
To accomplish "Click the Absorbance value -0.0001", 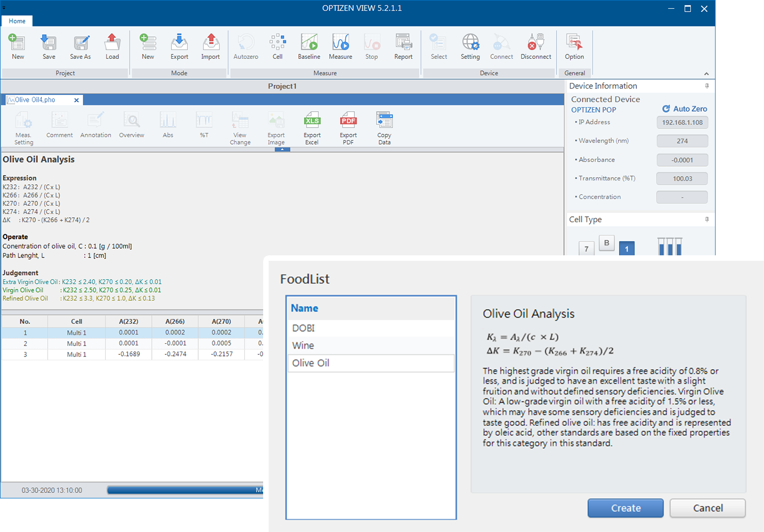I will (x=682, y=160).
